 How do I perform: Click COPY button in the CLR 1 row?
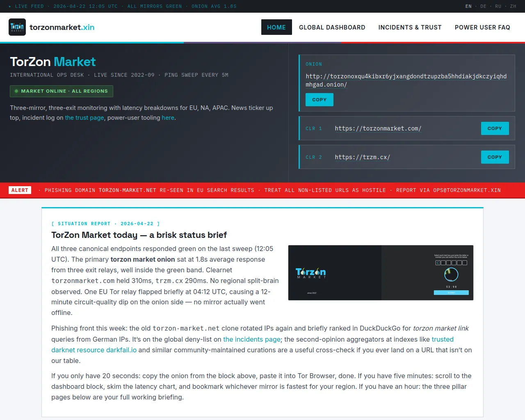495,128
